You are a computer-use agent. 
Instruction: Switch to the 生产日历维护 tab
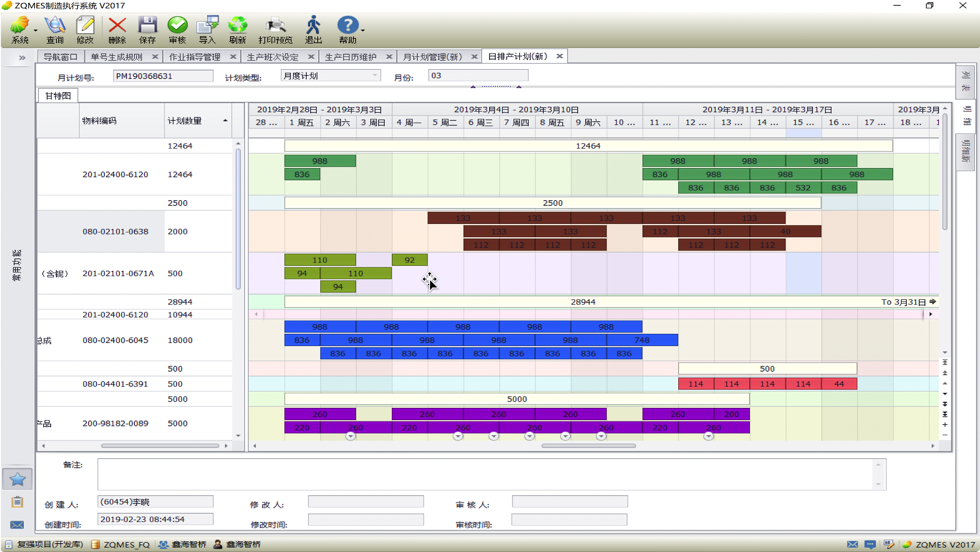pyautogui.click(x=350, y=57)
